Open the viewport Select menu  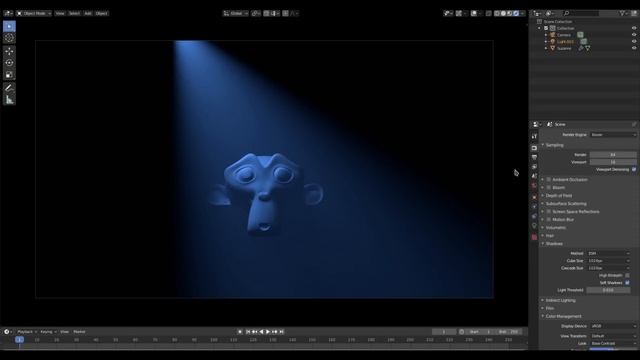point(74,13)
